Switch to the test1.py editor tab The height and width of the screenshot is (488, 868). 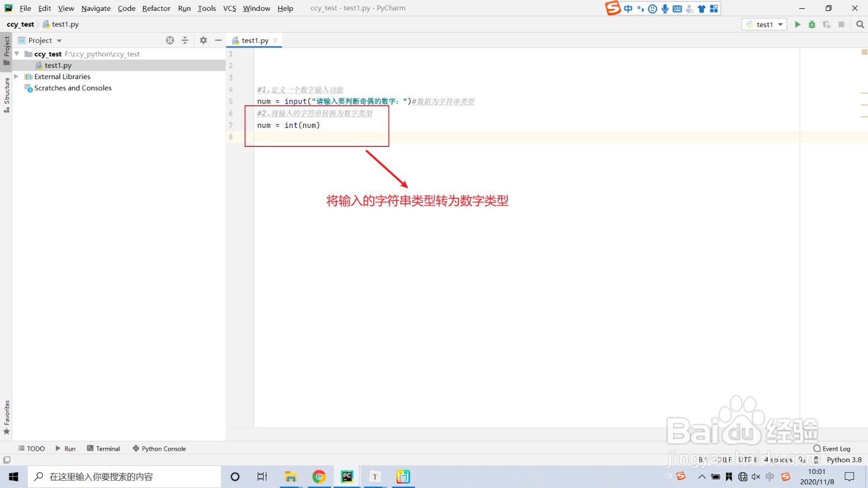[x=254, y=40]
